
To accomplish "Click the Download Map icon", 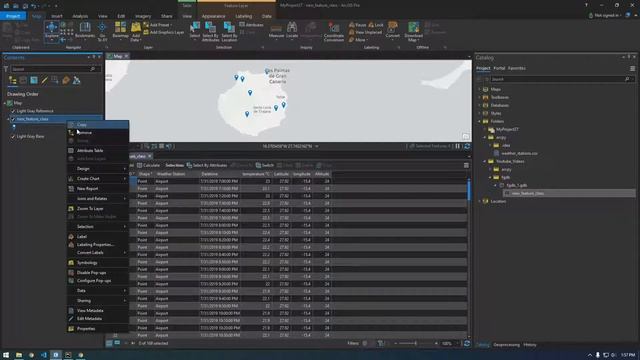I will point(413,31).
